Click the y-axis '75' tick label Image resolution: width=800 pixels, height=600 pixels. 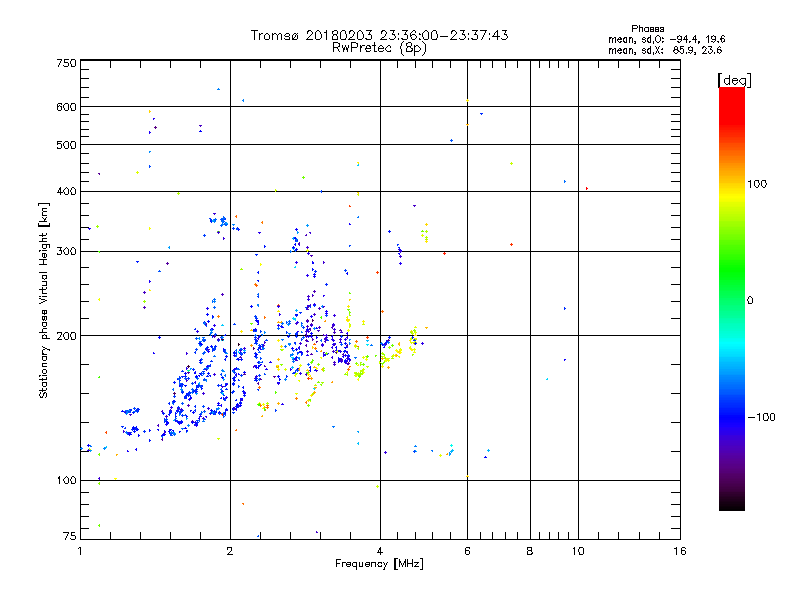tap(70, 536)
